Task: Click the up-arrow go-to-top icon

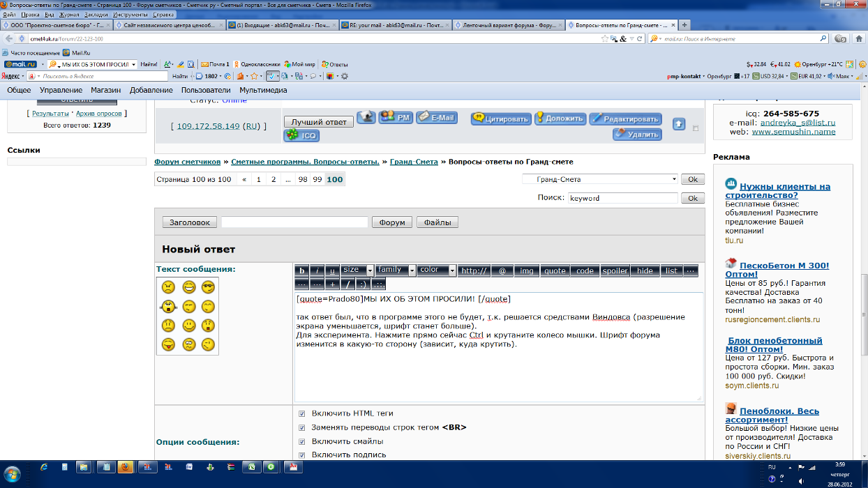Action: tap(679, 124)
